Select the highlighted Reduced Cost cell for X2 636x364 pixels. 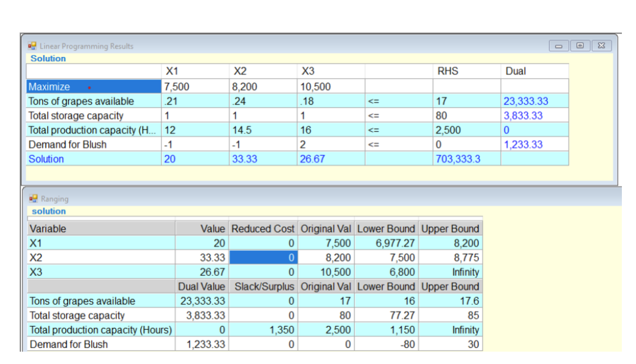[x=263, y=257]
